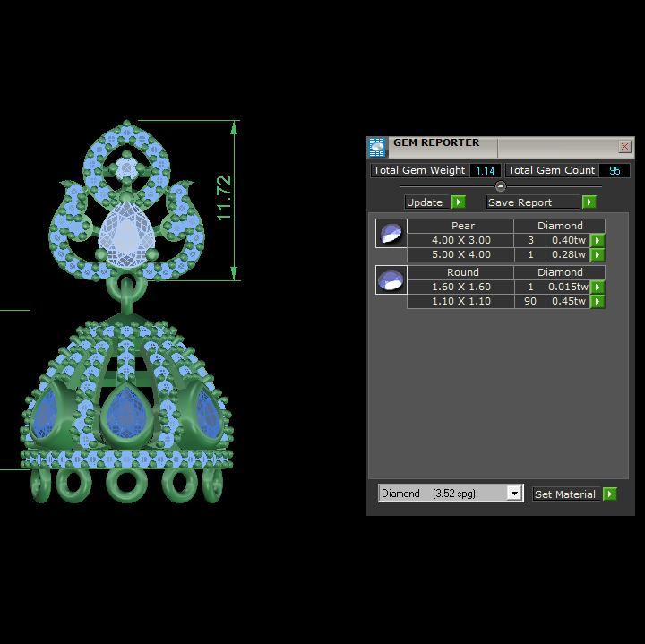Click the Pear header cell
Image resolution: width=645 pixels, height=644 pixels.
pyautogui.click(x=460, y=226)
